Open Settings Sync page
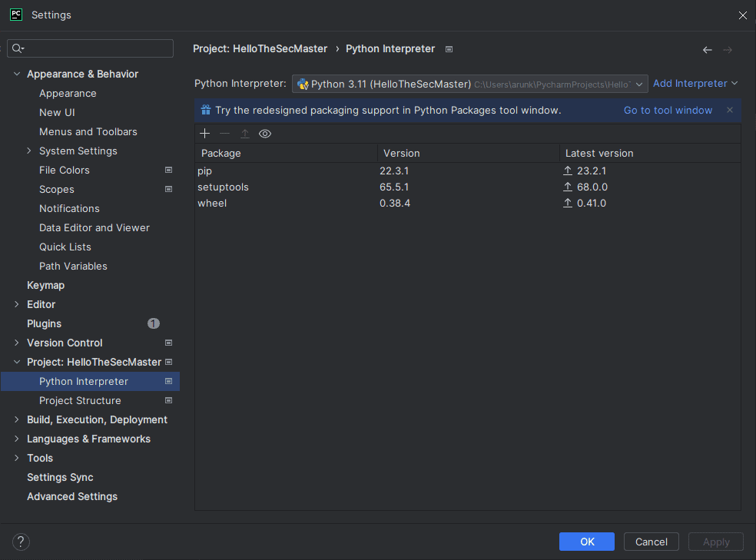 coord(60,477)
